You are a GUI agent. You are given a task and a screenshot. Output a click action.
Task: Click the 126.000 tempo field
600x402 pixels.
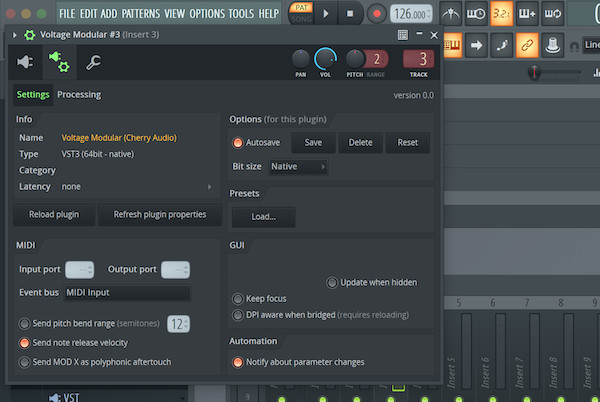[411, 14]
